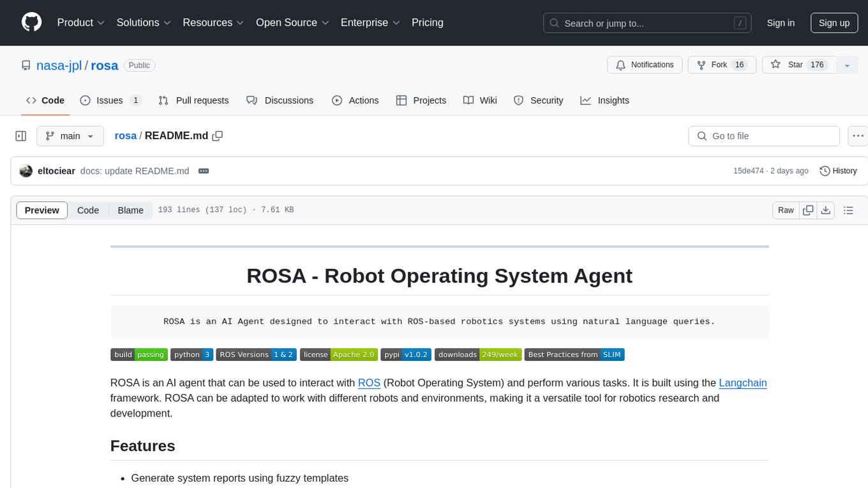868x488 pixels.
Task: Open the eltociear author link
Action: click(x=56, y=171)
